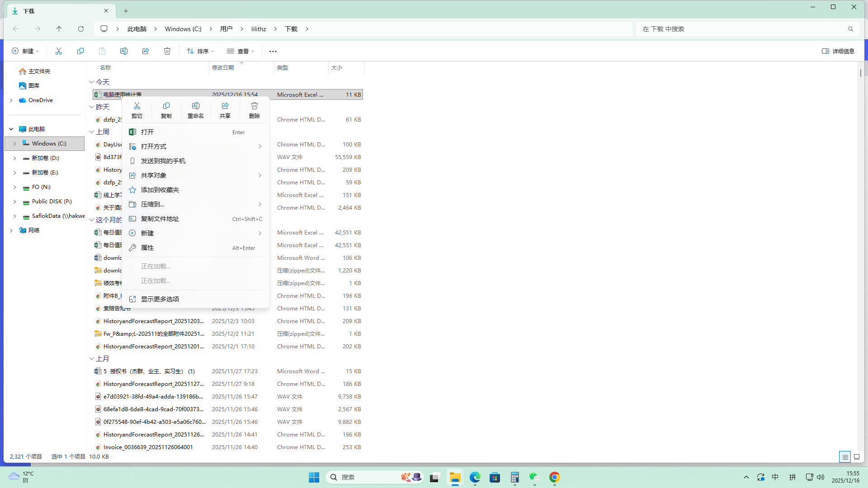Click 用户 in the address breadcrumb
The width and height of the screenshot is (868, 488).
tap(226, 29)
